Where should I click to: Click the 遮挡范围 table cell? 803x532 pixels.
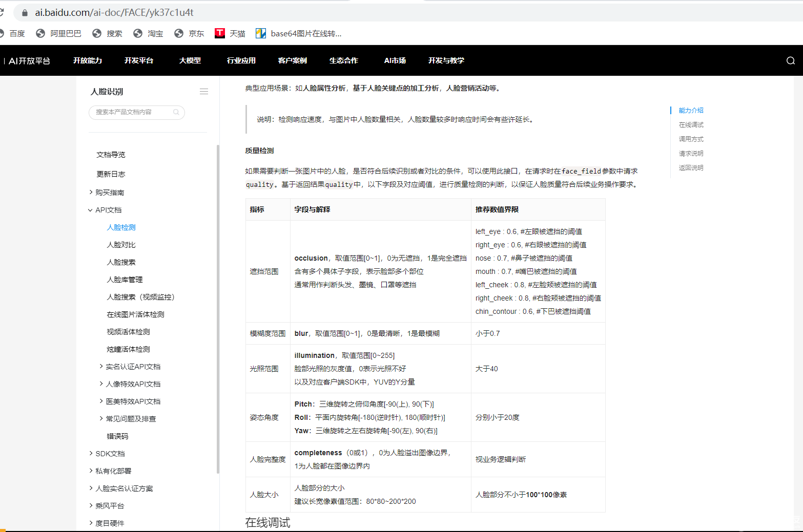point(268,271)
